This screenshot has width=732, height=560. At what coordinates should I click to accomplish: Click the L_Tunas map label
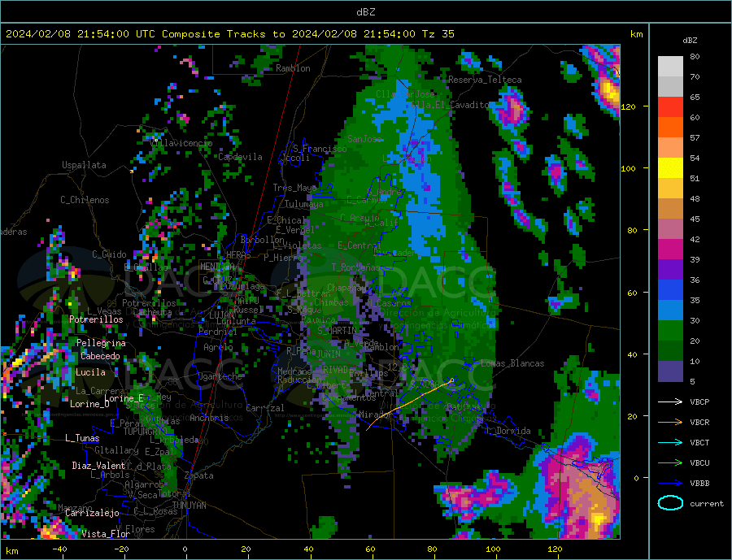pyautogui.click(x=82, y=438)
